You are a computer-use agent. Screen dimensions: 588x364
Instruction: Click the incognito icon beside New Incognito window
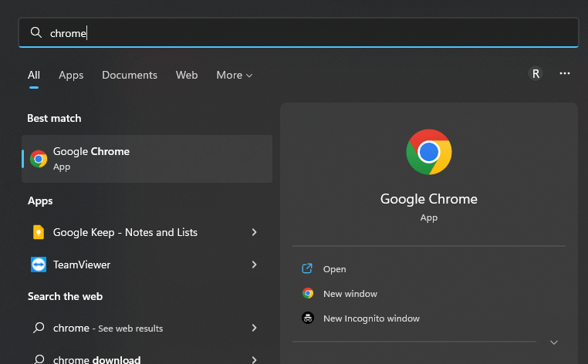click(x=308, y=318)
